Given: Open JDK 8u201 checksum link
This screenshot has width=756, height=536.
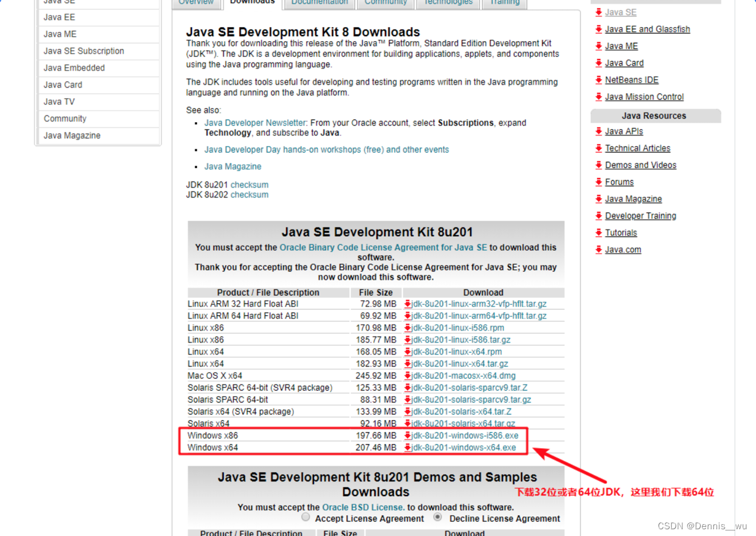Looking at the screenshot, I should pyautogui.click(x=249, y=185).
